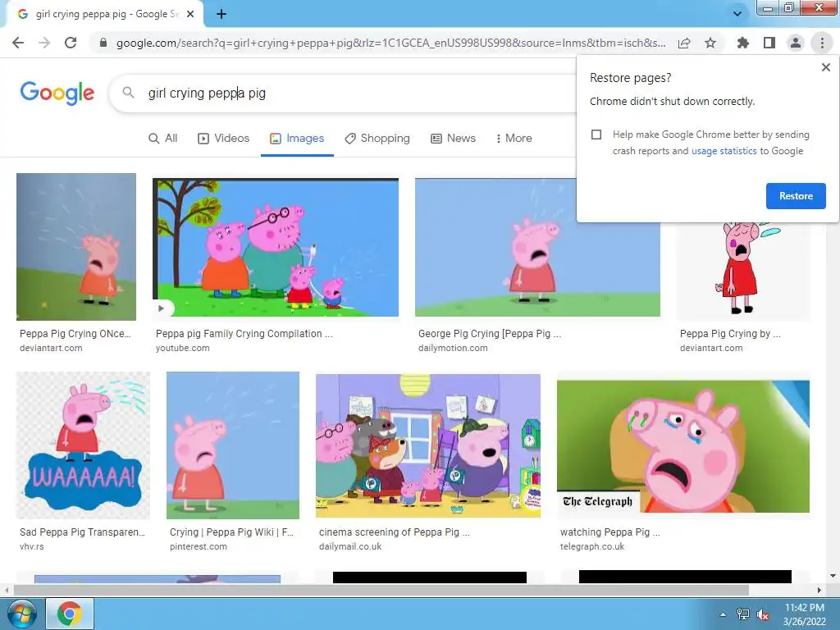This screenshot has width=840, height=630.
Task: Open cinema screening of Peppa Pig image
Action: (x=428, y=445)
